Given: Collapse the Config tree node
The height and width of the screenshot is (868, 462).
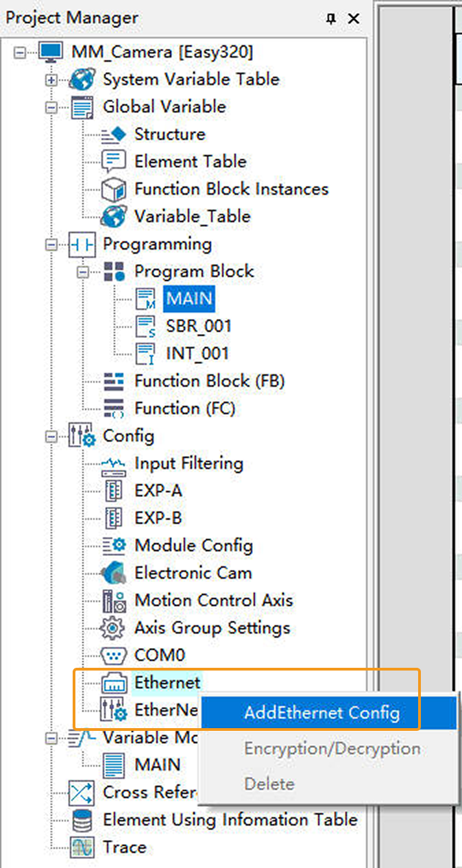Looking at the screenshot, I should tap(51, 437).
